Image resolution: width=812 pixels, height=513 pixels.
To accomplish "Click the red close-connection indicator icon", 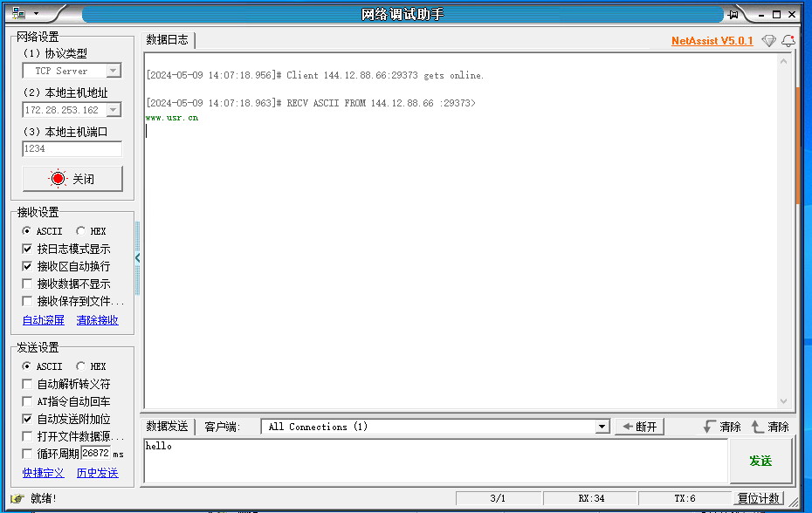I will click(58, 179).
